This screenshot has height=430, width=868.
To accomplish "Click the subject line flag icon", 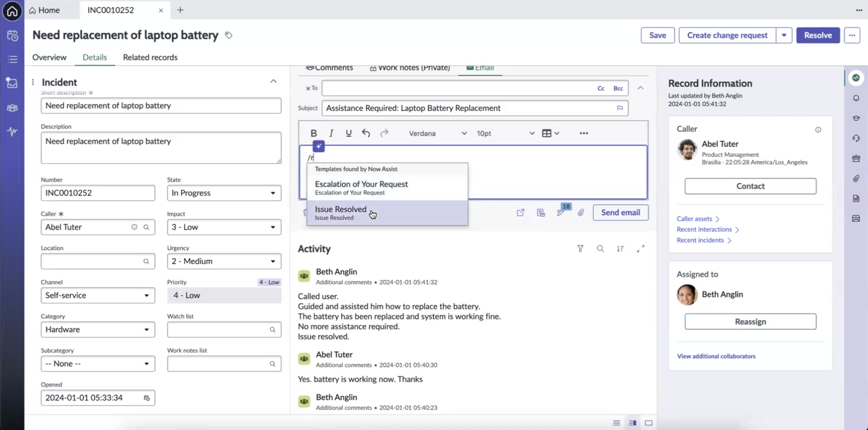I will 620,108.
